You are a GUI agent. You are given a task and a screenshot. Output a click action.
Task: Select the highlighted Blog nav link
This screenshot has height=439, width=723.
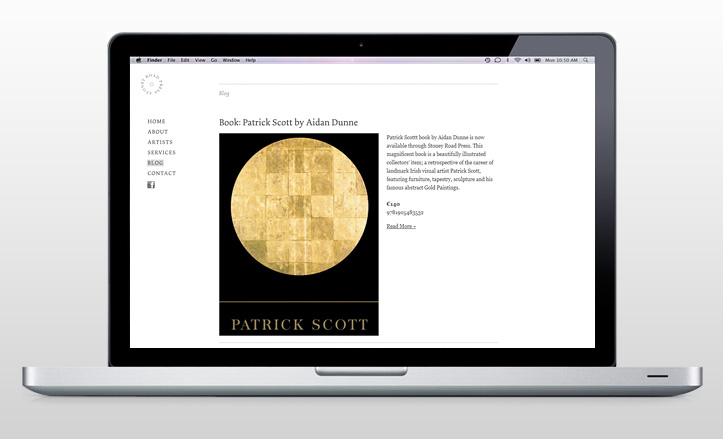[155, 163]
